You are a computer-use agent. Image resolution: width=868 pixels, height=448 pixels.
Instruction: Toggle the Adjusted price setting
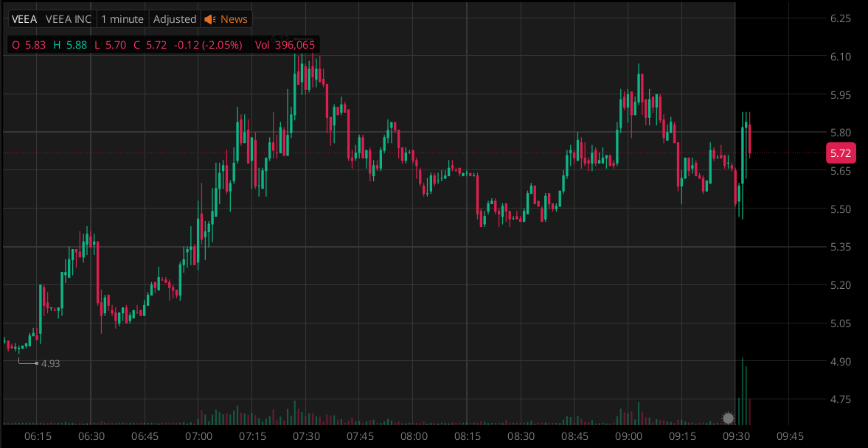[175, 19]
